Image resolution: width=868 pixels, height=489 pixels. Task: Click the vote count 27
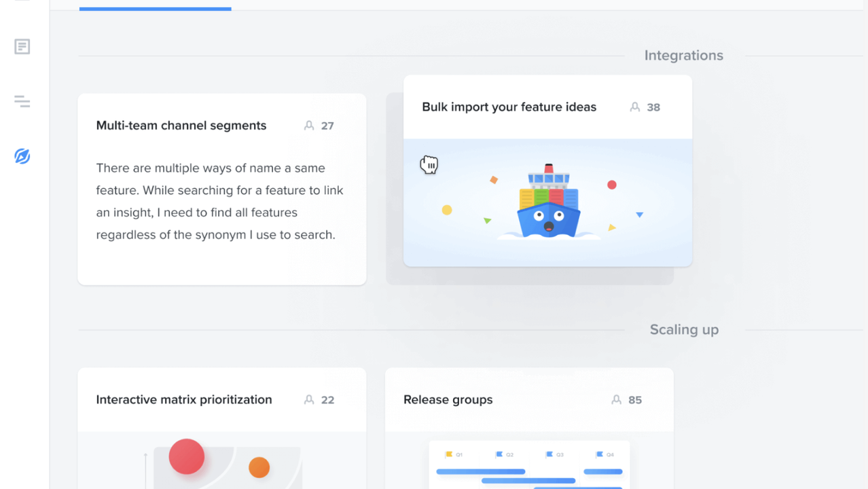(x=327, y=126)
